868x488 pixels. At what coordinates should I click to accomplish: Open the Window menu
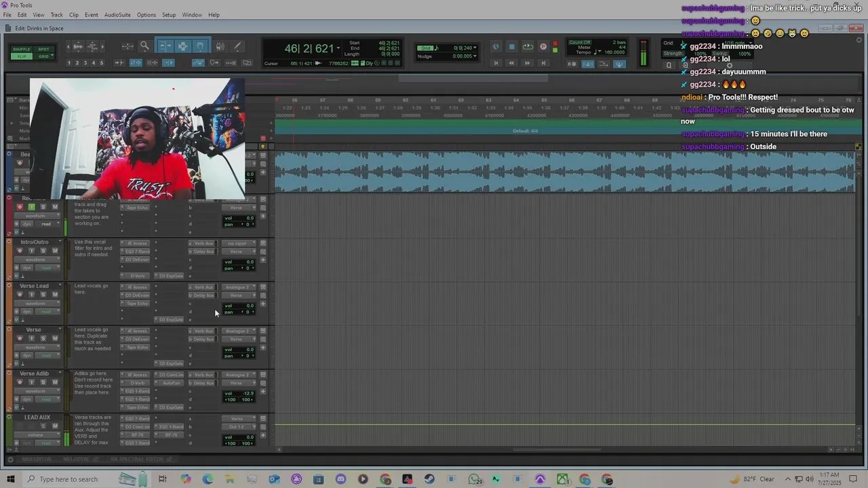tap(192, 15)
